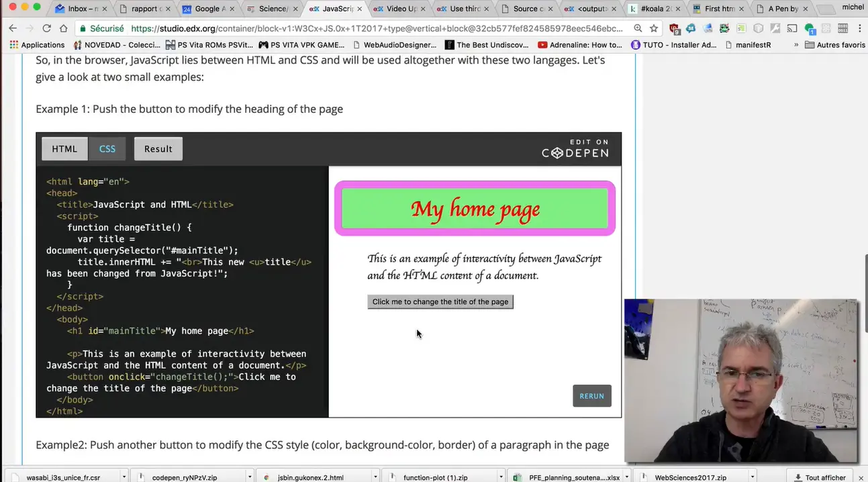Switch to the A Pen by browser tab
Viewport: 868px width, 482px height.
click(x=781, y=9)
